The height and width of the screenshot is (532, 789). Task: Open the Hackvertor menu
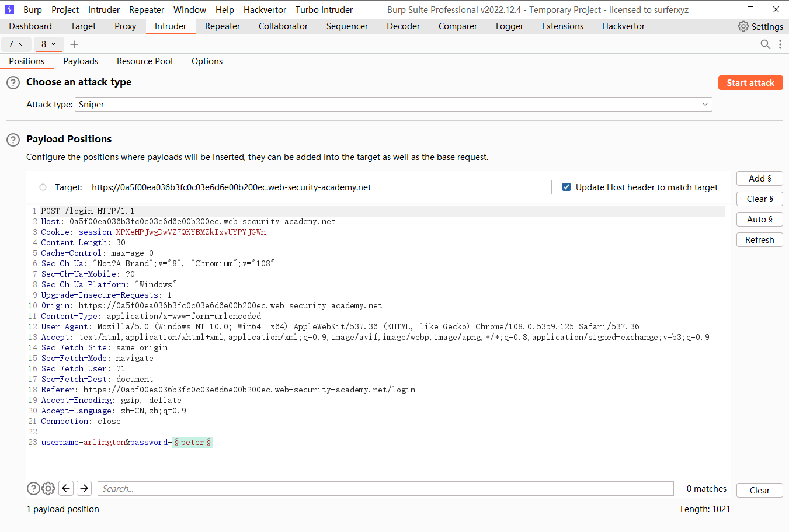265,9
